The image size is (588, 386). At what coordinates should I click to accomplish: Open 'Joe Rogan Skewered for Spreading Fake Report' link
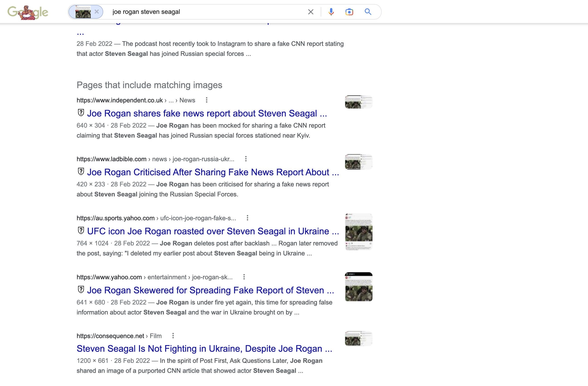click(211, 290)
